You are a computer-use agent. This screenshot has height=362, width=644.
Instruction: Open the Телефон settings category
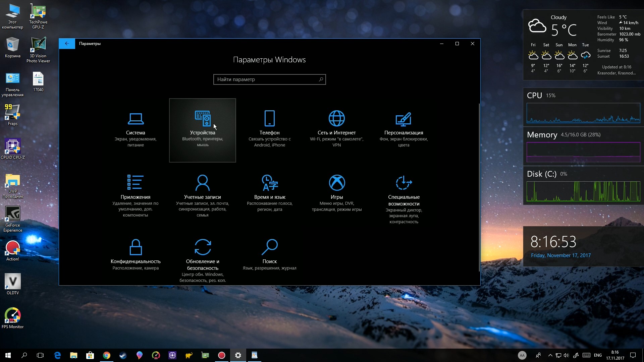(x=270, y=130)
